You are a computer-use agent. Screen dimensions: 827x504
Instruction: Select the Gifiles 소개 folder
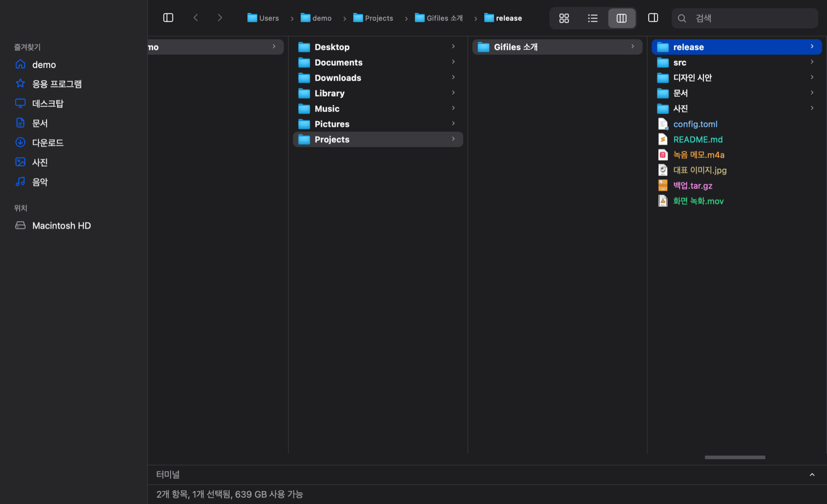pyautogui.click(x=557, y=47)
